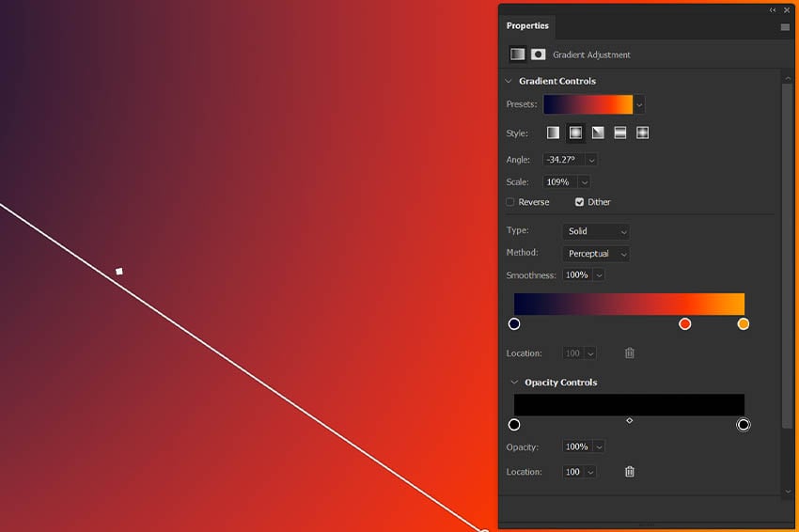Delete color stop with upper trash icon
This screenshot has height=532, width=799.
pos(630,353)
